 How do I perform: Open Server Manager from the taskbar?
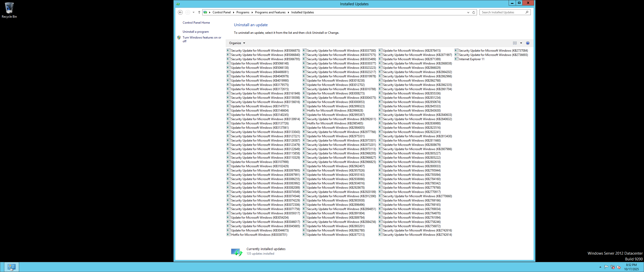point(11,267)
